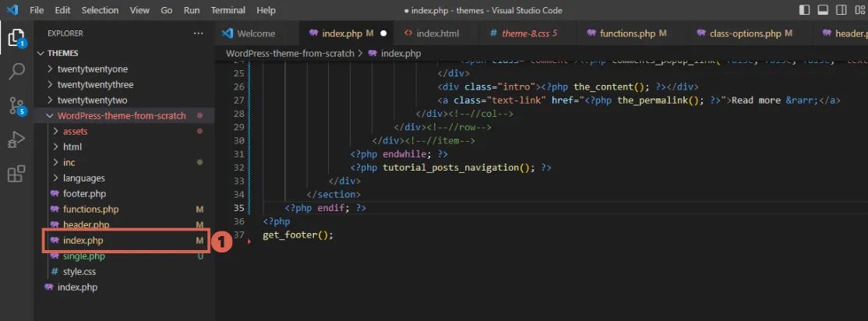Viewport: 868px width, 321px height.
Task: Click the EXPLORER panel title
Action: [x=65, y=34]
